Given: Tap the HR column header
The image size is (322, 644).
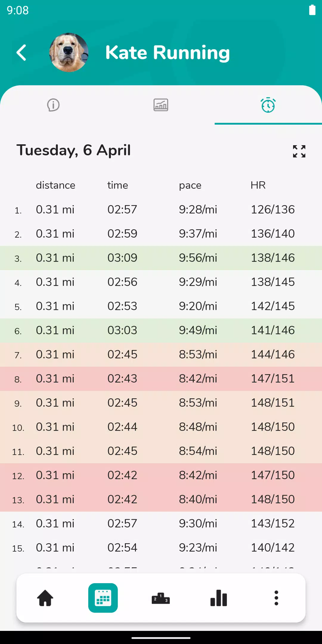Looking at the screenshot, I should (x=258, y=185).
